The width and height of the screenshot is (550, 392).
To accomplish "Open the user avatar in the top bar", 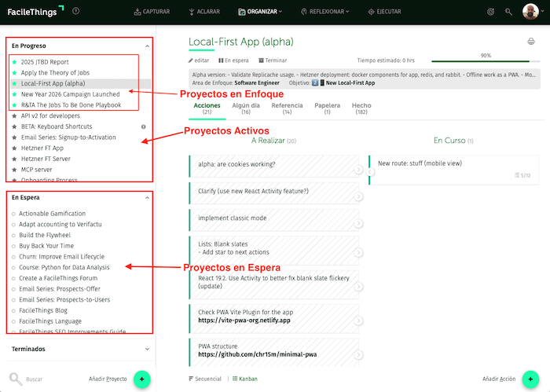I will tap(531, 12).
